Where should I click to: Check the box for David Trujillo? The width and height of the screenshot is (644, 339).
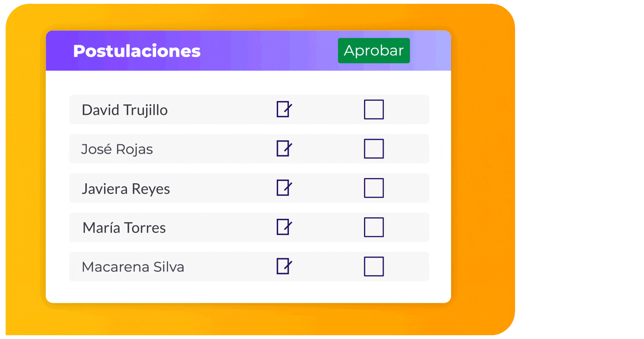[x=374, y=110]
